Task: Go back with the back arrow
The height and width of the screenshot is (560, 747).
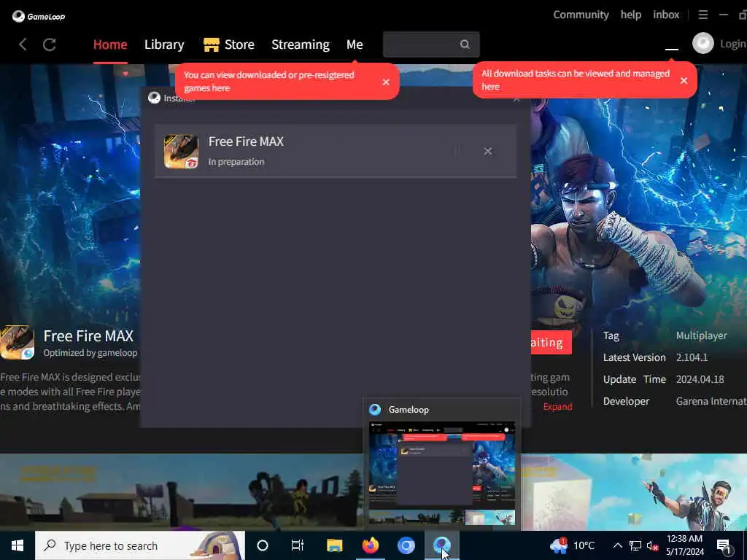Action: 23,44
